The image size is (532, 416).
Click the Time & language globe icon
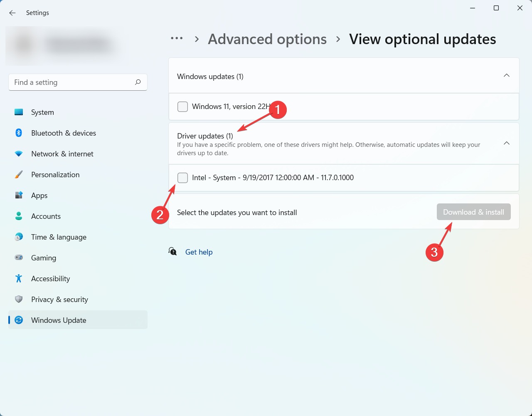coord(19,237)
